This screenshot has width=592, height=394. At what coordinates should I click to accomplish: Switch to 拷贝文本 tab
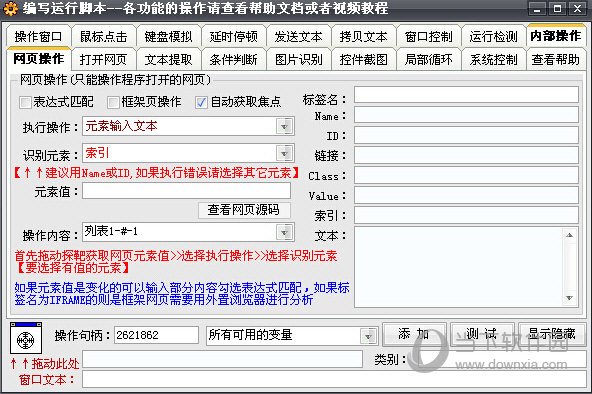[363, 37]
